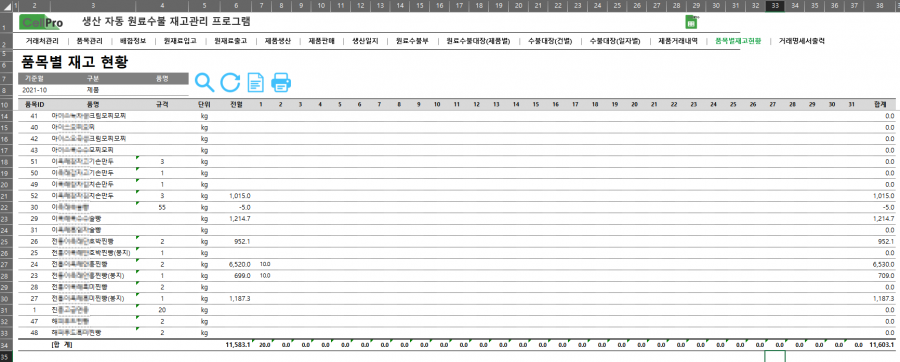Switch to the 품목관리 tab
This screenshot has width=900, height=362.
coord(89,41)
